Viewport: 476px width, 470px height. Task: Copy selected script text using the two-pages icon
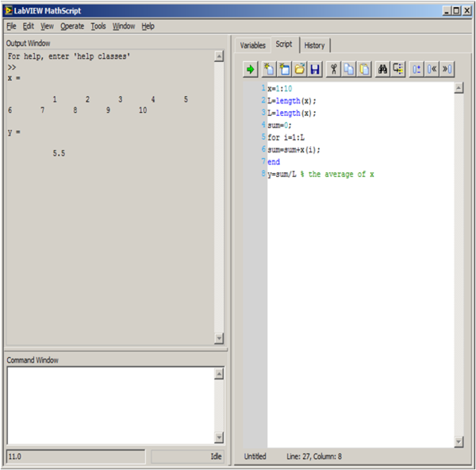click(349, 69)
